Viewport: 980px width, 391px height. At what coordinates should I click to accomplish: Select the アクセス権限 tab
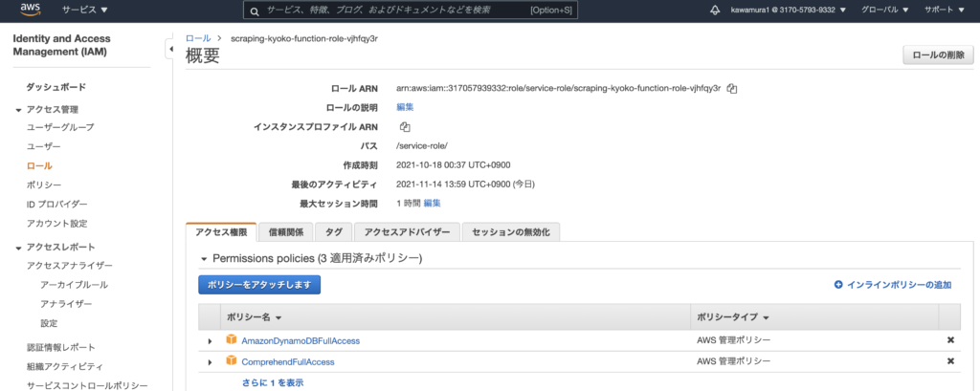click(x=221, y=231)
